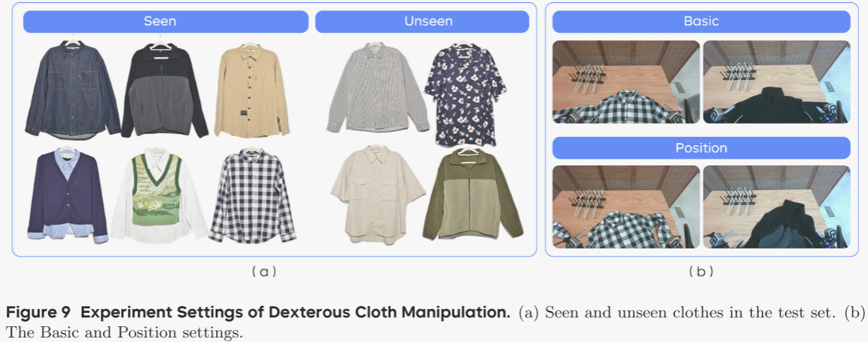Click the tan button-up shirt image
Image resolution: width=868 pixels, height=342 pixels.
pyautogui.click(x=251, y=89)
